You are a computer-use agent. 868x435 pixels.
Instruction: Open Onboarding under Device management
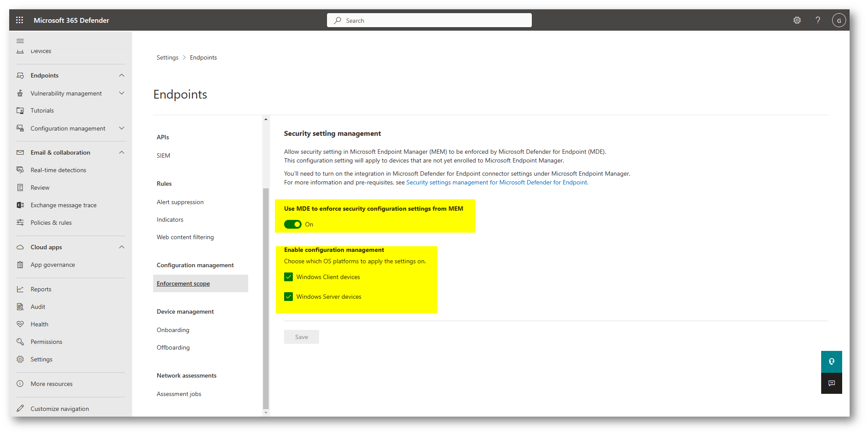173,330
